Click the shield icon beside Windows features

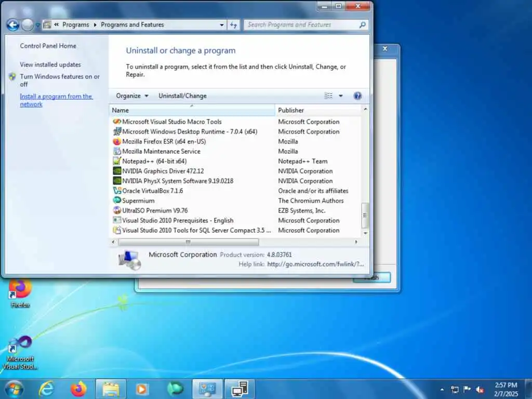click(x=12, y=77)
